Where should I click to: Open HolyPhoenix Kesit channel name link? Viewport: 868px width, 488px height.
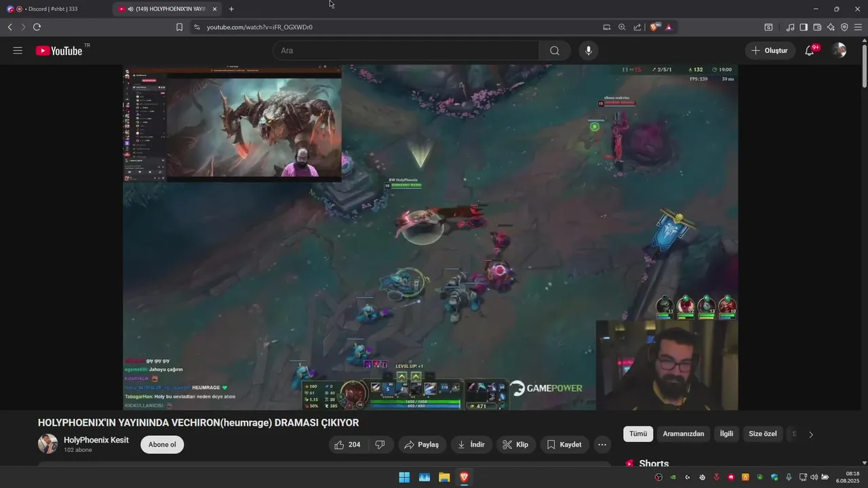click(x=96, y=440)
